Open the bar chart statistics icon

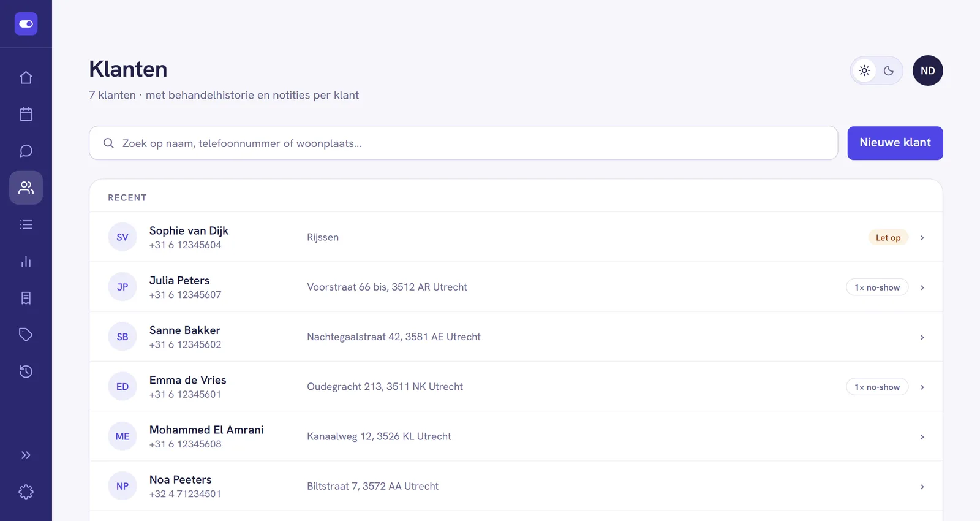pos(26,261)
